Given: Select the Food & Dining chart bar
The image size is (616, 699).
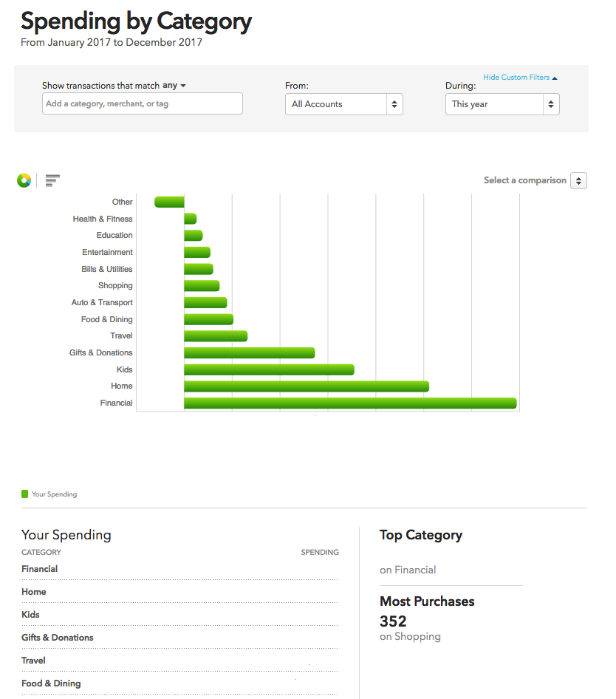Looking at the screenshot, I should point(208,319).
